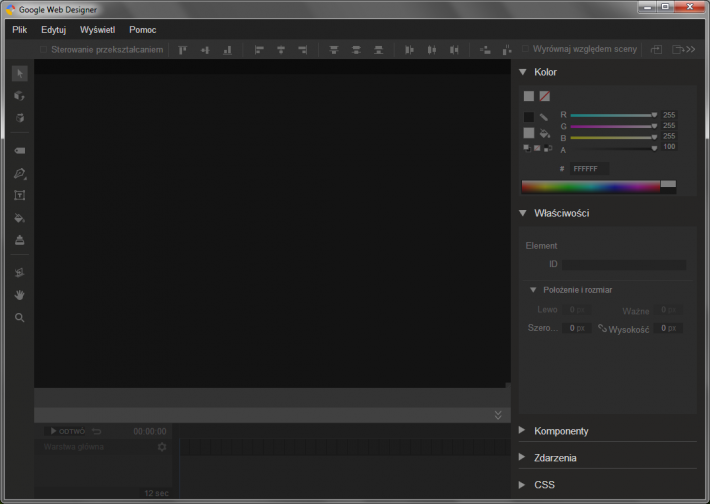This screenshot has width=710, height=504.
Task: Click the A alpha slider
Action: point(614,148)
